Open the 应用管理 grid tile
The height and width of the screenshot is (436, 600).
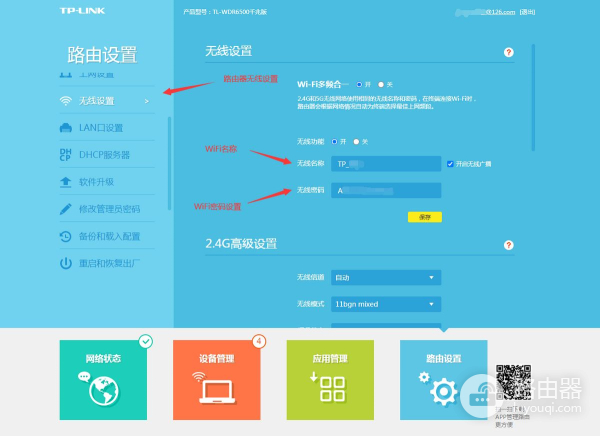click(x=330, y=380)
